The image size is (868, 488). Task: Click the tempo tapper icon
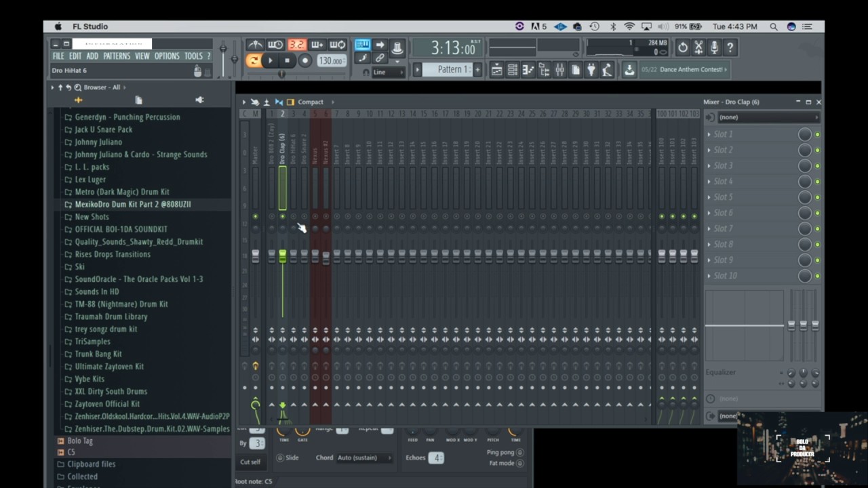click(x=607, y=69)
